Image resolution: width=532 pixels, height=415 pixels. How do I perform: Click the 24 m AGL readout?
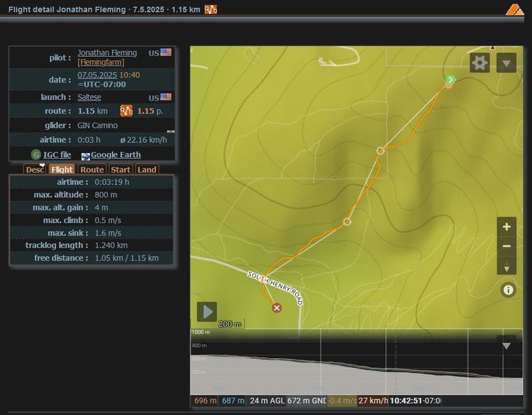(x=267, y=400)
